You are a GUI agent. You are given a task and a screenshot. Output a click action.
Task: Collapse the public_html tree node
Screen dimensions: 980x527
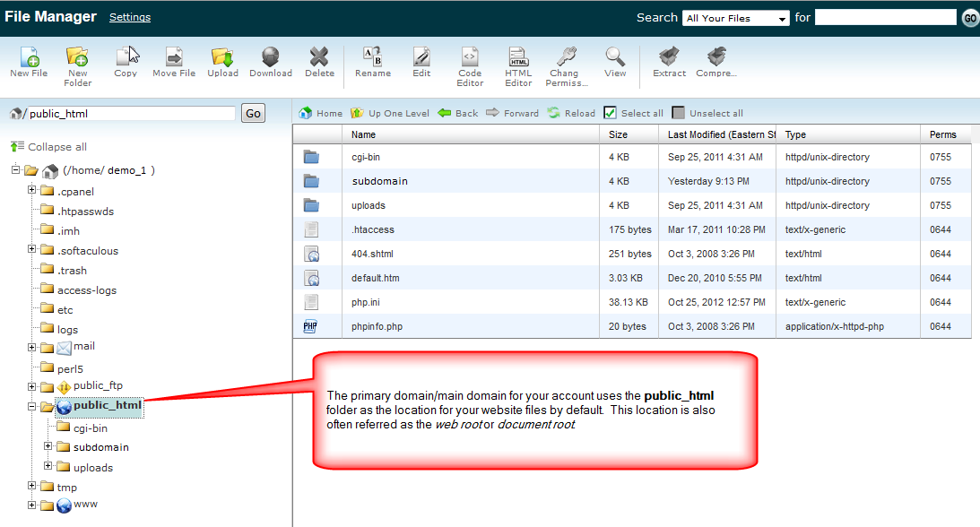coord(32,407)
